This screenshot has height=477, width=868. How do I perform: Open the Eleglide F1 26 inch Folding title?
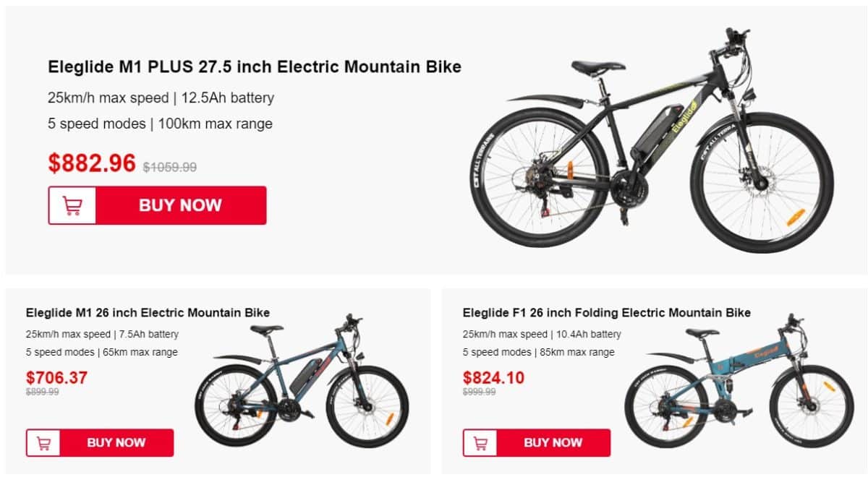[x=606, y=313]
